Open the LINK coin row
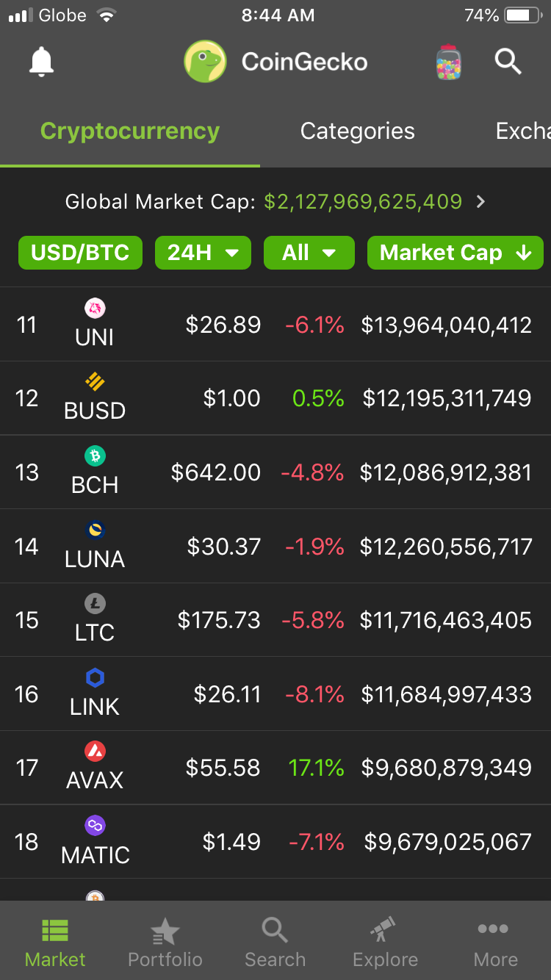551x980 pixels. pyautogui.click(x=275, y=693)
